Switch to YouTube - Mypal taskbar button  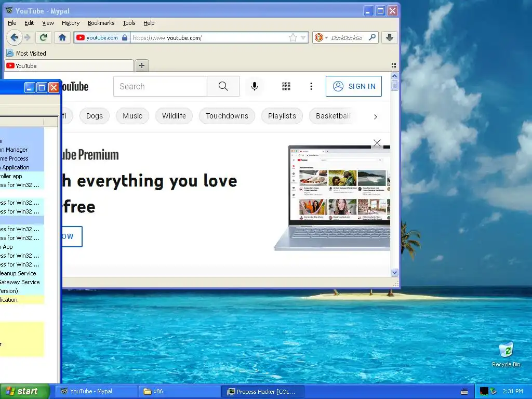click(96, 391)
